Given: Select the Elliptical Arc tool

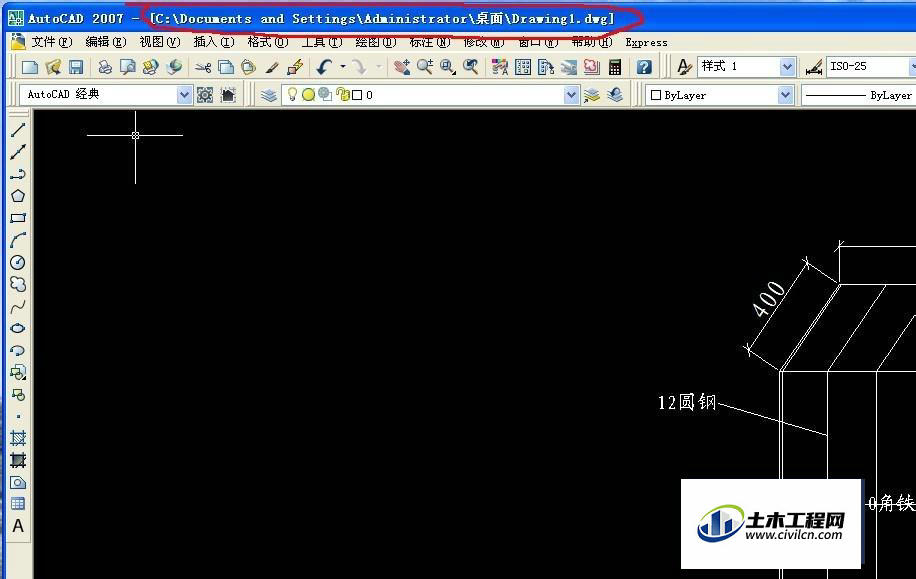Looking at the screenshot, I should [18, 351].
